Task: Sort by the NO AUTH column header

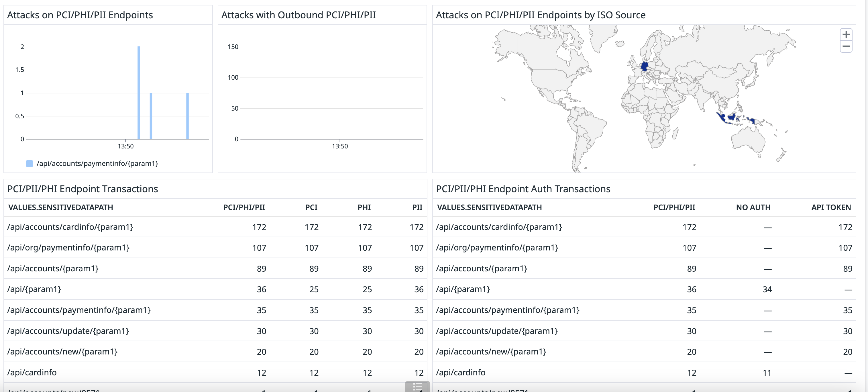Action: coord(753,207)
